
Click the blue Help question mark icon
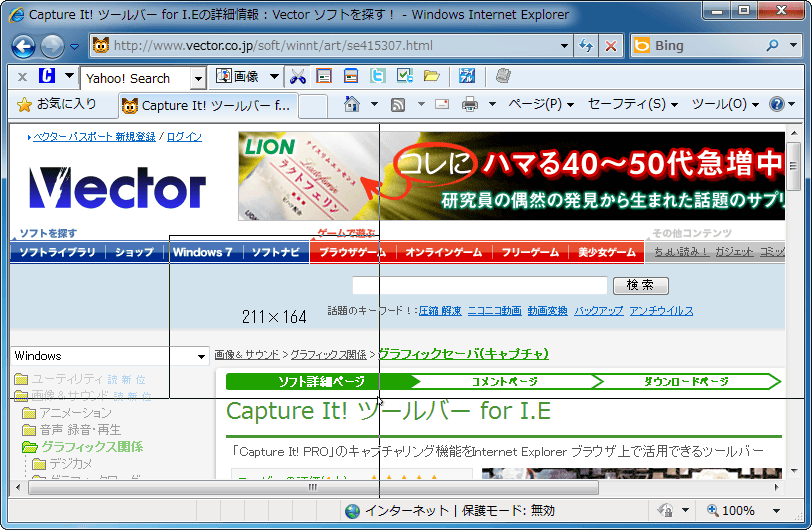pos(777,105)
